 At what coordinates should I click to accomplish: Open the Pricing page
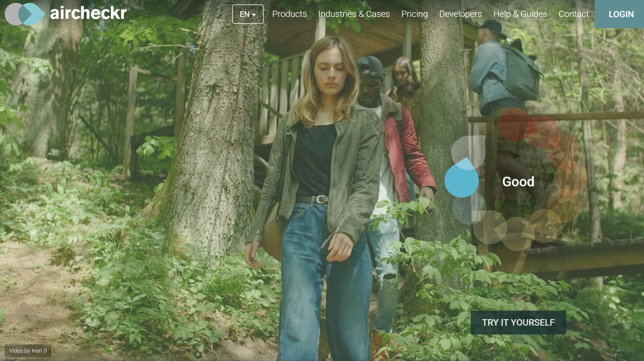(x=415, y=14)
